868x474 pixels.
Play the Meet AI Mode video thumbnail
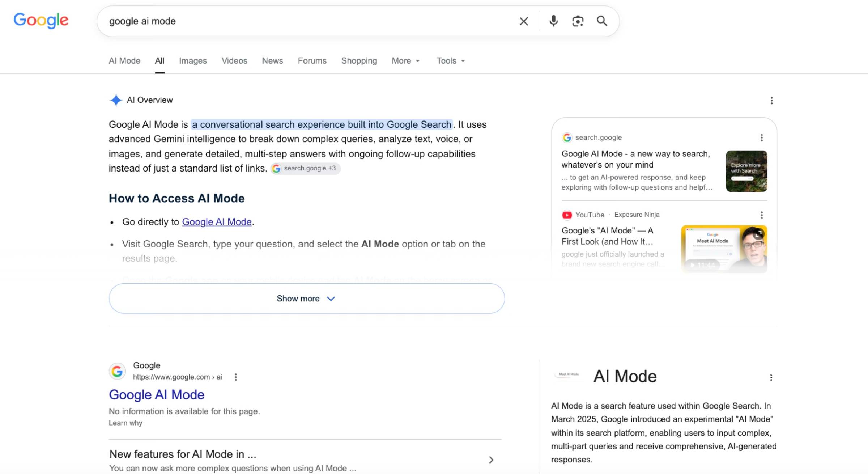pyautogui.click(x=724, y=249)
